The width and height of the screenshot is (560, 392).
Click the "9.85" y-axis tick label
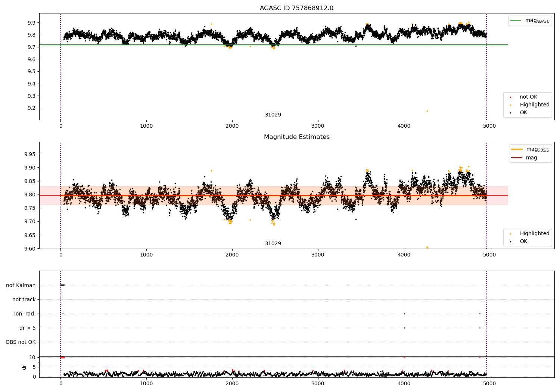pyautogui.click(x=30, y=181)
